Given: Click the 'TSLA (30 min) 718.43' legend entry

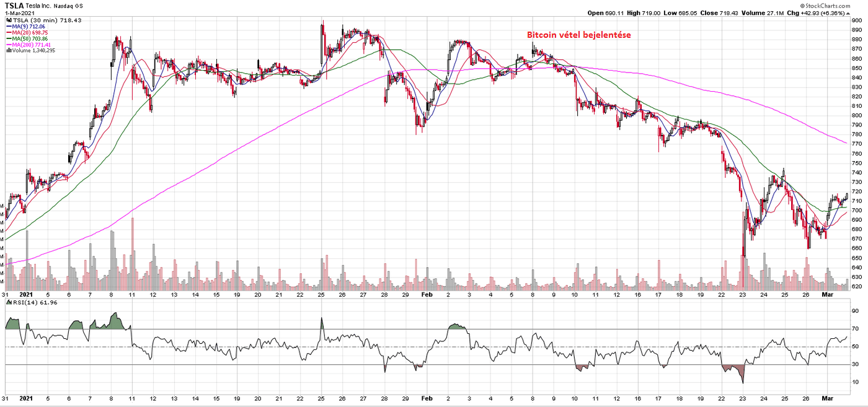Looking at the screenshot, I should pos(47,20).
